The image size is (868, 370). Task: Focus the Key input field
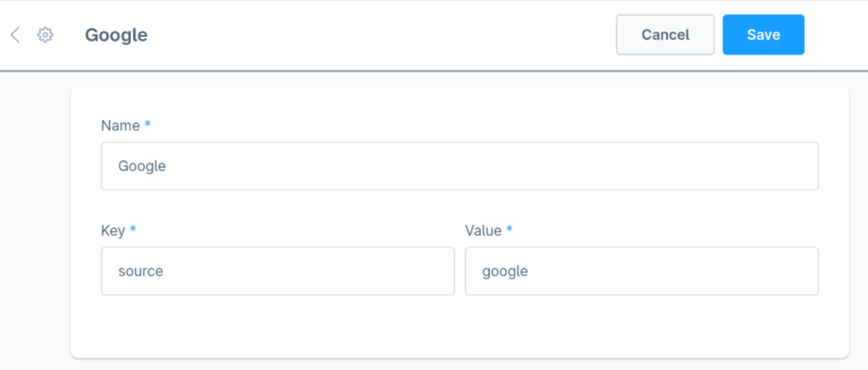point(277,271)
